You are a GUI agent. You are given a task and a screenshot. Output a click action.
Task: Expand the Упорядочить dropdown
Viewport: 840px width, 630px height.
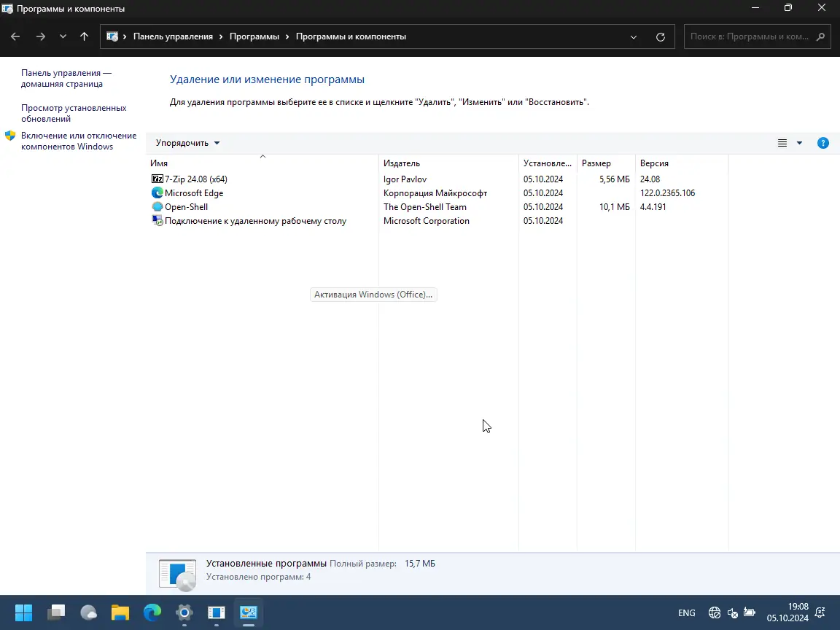[187, 143]
